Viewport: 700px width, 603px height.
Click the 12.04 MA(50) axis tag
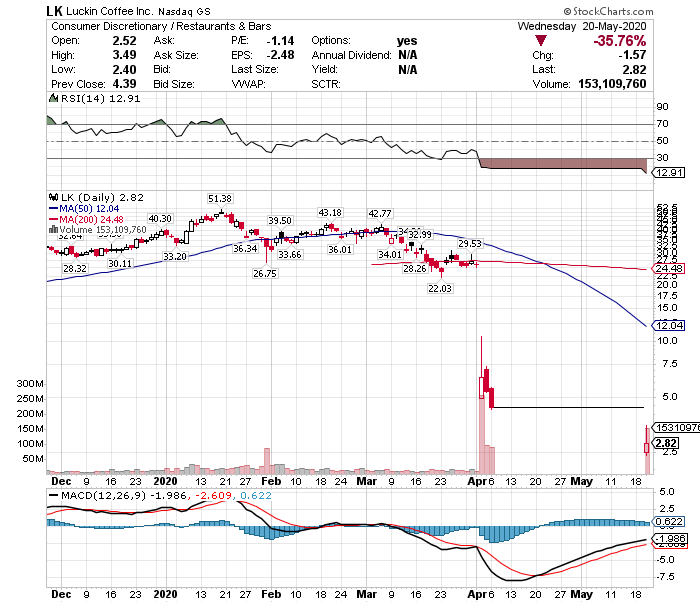point(669,325)
